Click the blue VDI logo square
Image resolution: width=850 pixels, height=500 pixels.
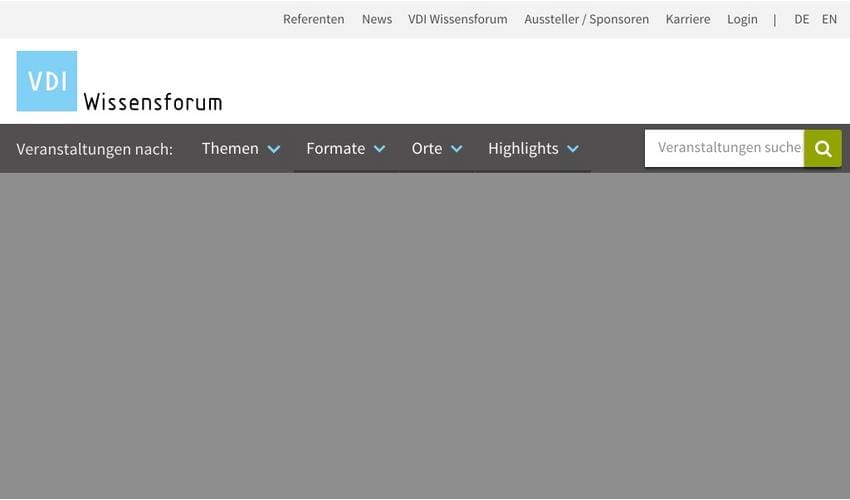[47, 81]
